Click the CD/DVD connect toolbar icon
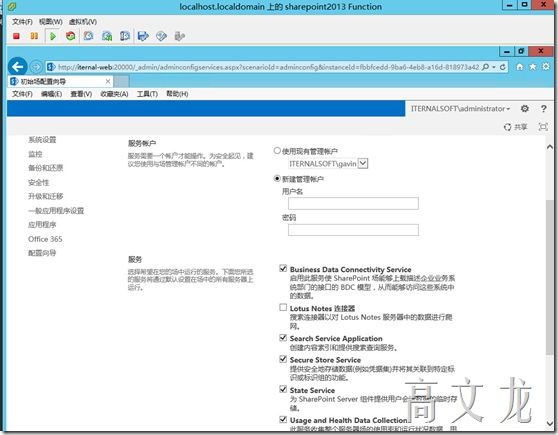Screen dimensions: 558x435 tap(161, 36)
